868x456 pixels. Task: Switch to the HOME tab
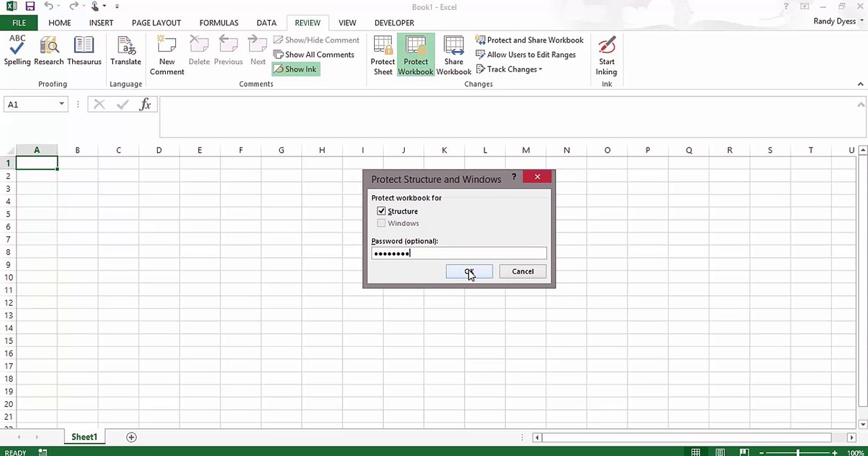(60, 23)
